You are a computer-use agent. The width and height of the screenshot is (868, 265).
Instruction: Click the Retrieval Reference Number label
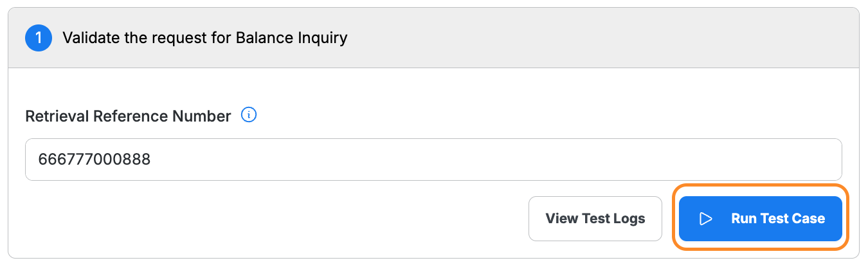(128, 116)
